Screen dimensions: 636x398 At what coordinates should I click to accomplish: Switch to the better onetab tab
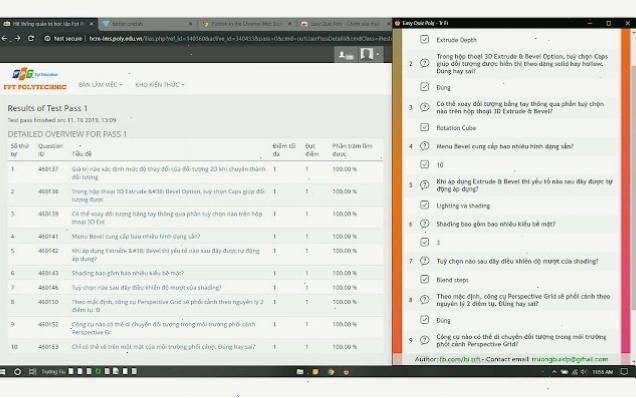(148, 24)
